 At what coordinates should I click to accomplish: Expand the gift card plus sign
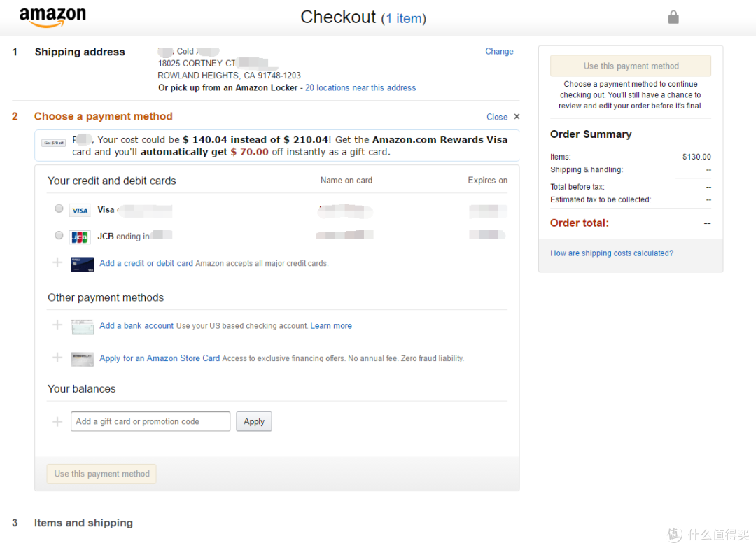pyautogui.click(x=57, y=422)
